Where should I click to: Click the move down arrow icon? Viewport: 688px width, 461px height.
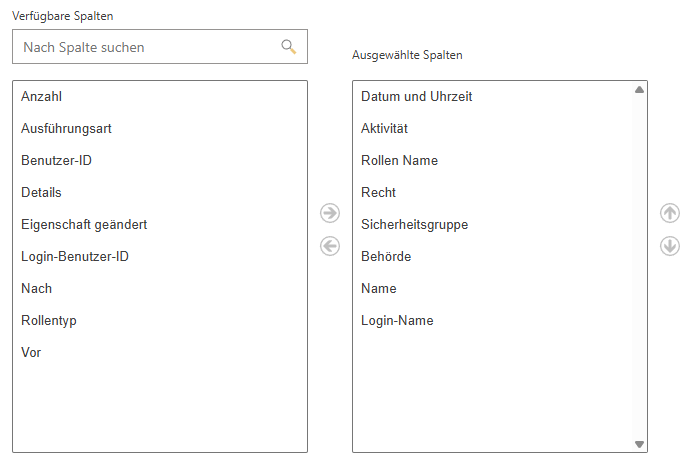(x=670, y=246)
